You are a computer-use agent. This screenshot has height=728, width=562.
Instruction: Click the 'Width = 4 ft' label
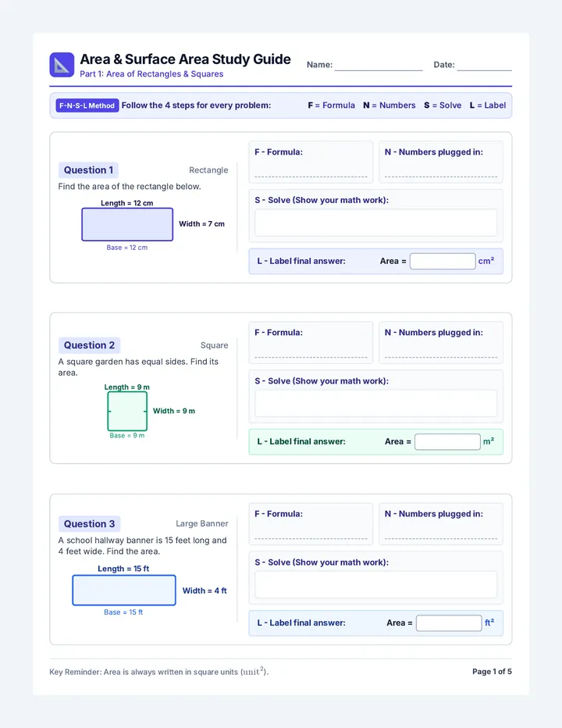[x=205, y=591]
